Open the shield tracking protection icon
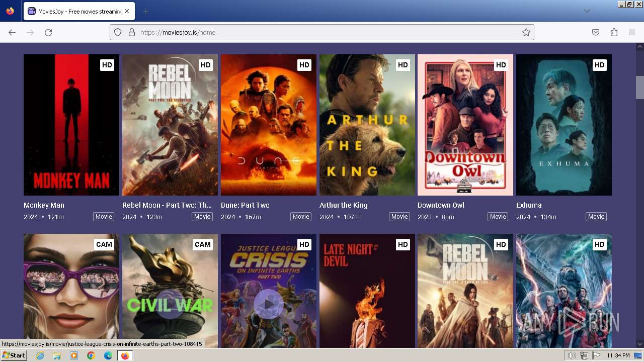The height and width of the screenshot is (362, 644). (x=118, y=32)
